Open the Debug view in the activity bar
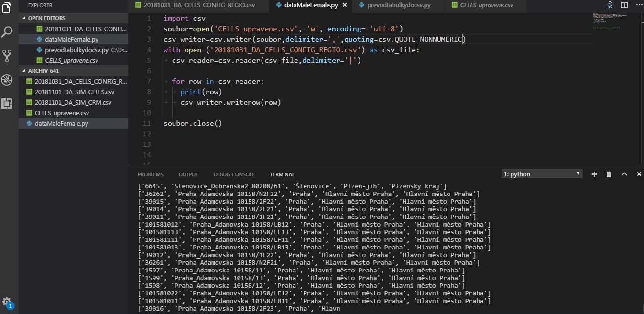 (x=7, y=79)
